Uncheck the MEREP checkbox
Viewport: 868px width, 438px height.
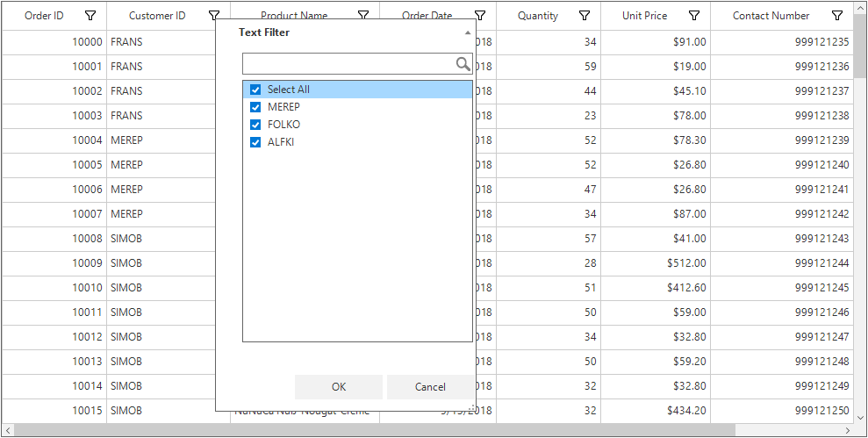pos(255,107)
